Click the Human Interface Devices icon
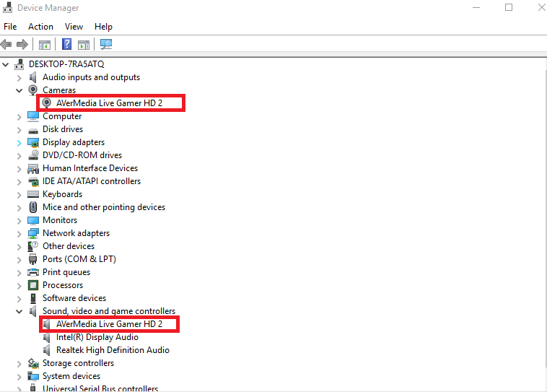This screenshot has height=392, width=547. (x=33, y=169)
